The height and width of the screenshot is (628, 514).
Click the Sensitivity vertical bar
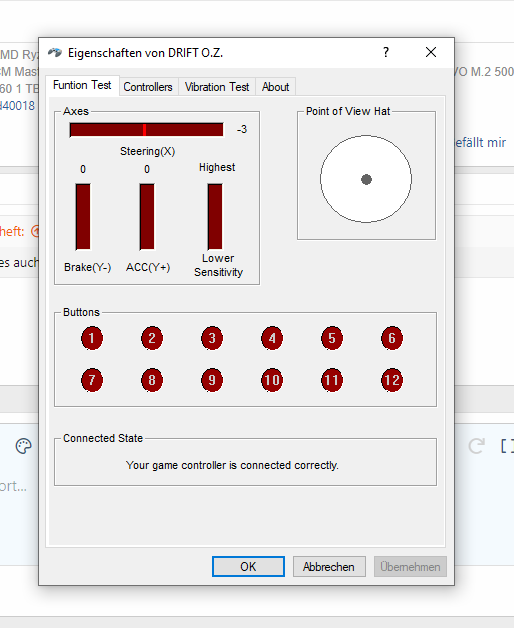click(x=215, y=217)
